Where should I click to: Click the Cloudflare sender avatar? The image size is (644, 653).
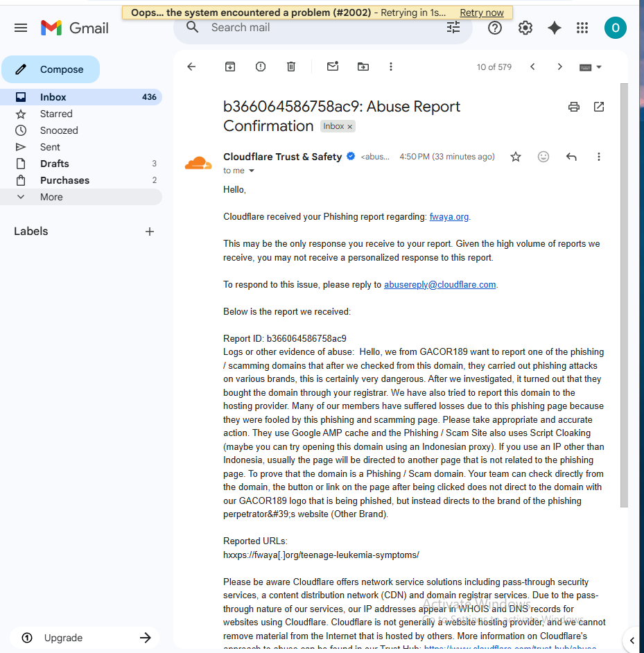click(x=198, y=163)
